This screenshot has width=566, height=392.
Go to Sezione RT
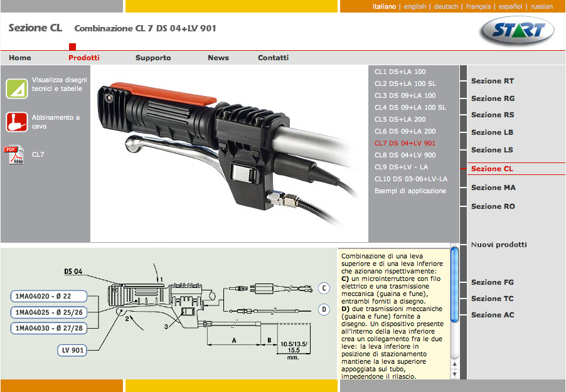pyautogui.click(x=493, y=81)
